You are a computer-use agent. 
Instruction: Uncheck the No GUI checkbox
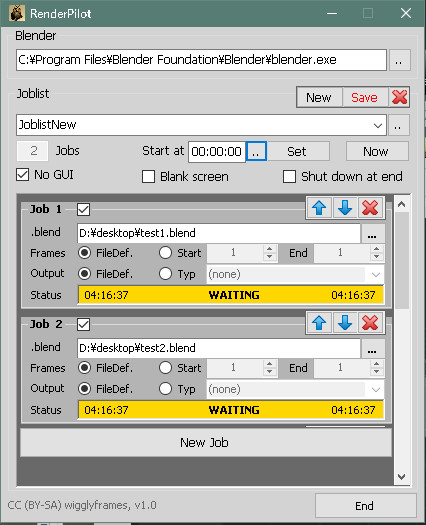(23, 175)
